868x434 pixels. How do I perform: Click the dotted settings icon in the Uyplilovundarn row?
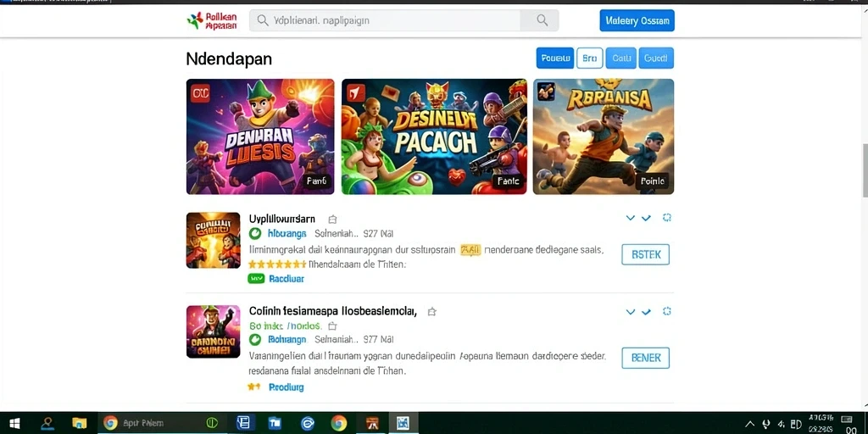[667, 218]
